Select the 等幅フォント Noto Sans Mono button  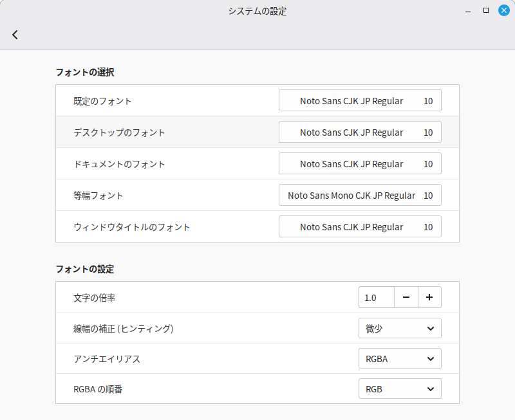pos(360,196)
